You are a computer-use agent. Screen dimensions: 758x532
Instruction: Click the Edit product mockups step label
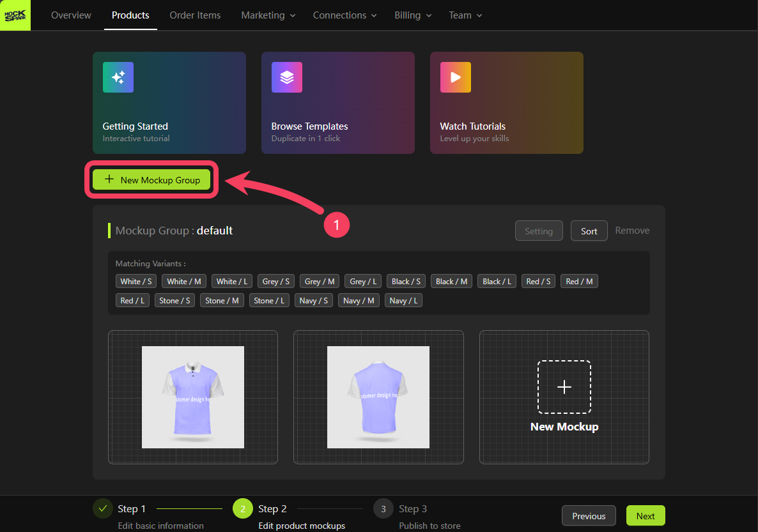302,526
